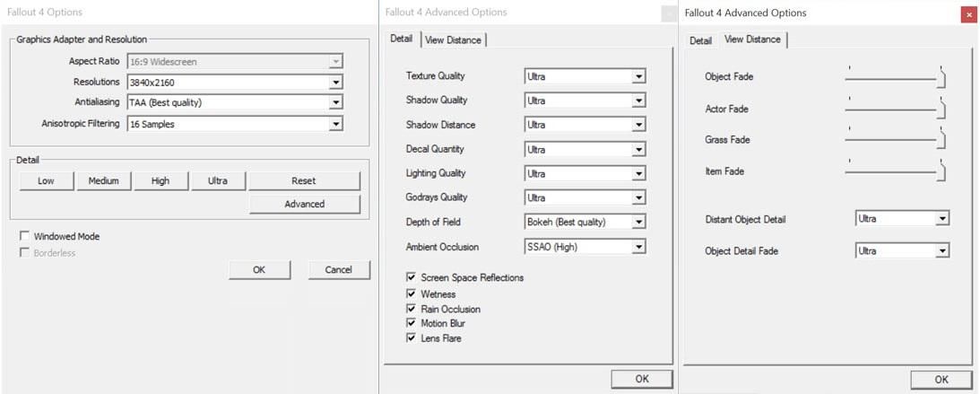Select Detail tab in middle Advanced Options window
Viewport: 980px width, 394px height.
coord(402,39)
